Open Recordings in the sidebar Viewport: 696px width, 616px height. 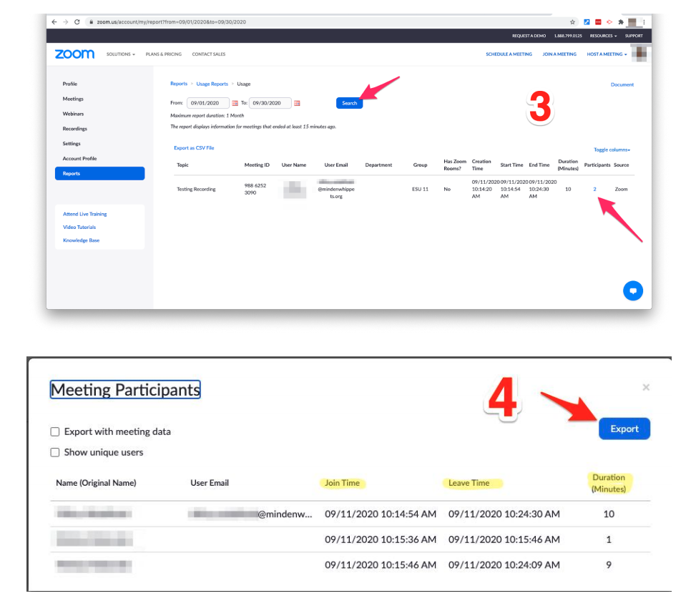coord(75,129)
